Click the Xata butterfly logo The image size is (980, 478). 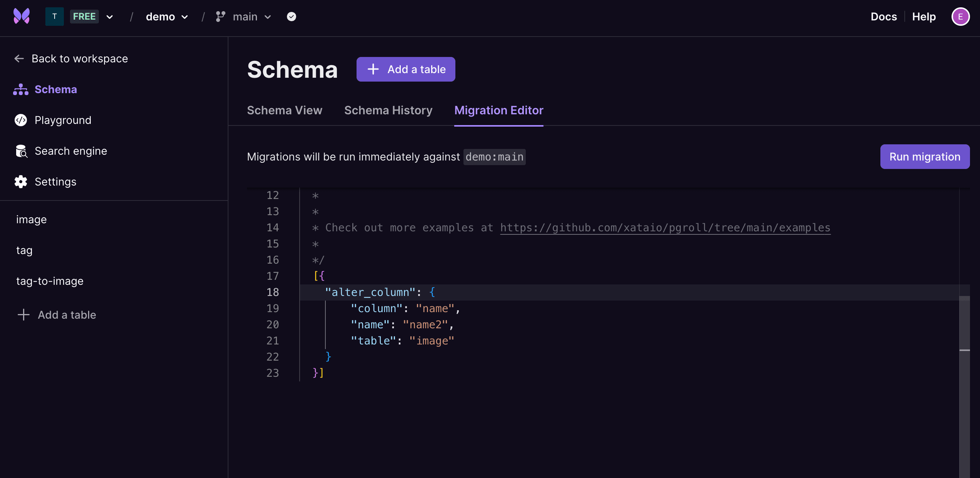point(21,16)
